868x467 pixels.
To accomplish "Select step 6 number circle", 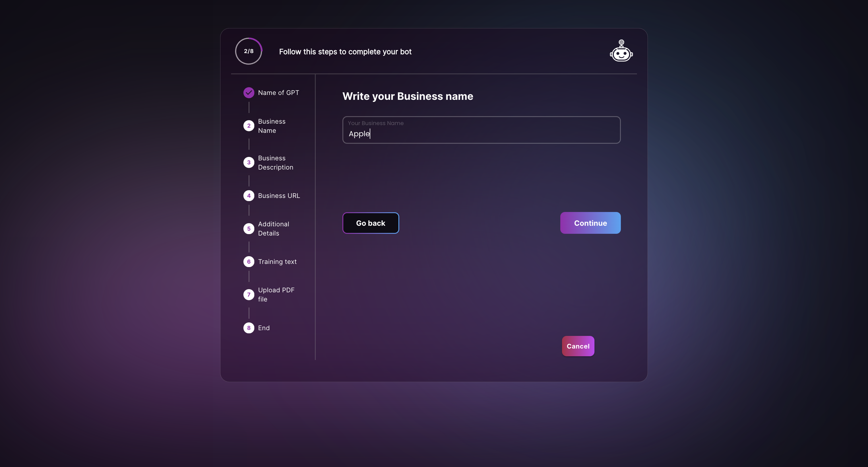I will point(249,262).
